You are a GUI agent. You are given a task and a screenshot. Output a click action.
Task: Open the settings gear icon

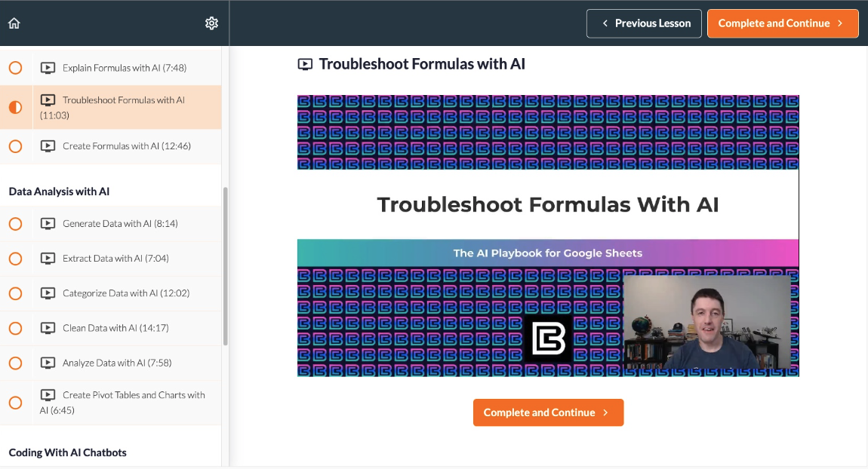click(211, 23)
